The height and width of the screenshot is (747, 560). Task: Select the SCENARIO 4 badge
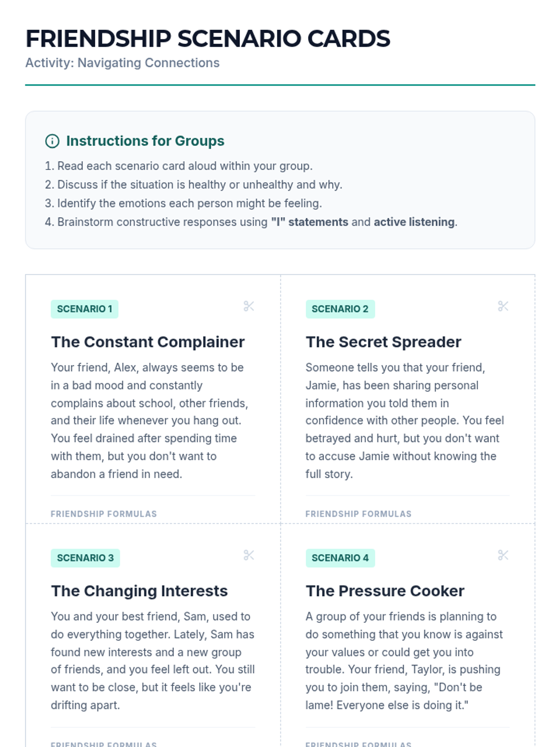click(340, 558)
